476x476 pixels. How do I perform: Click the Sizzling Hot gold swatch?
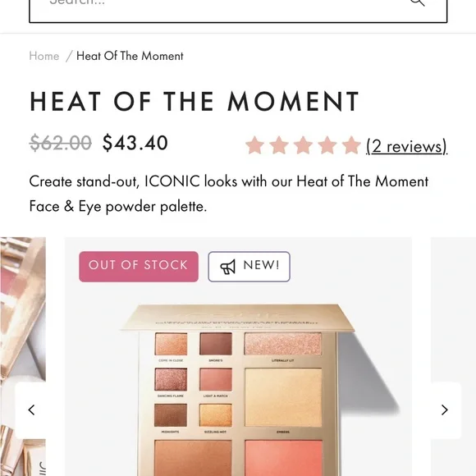pyautogui.click(x=216, y=415)
